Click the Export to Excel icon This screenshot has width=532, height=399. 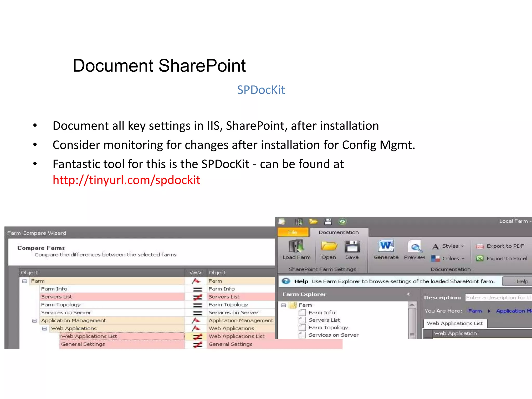[480, 258]
